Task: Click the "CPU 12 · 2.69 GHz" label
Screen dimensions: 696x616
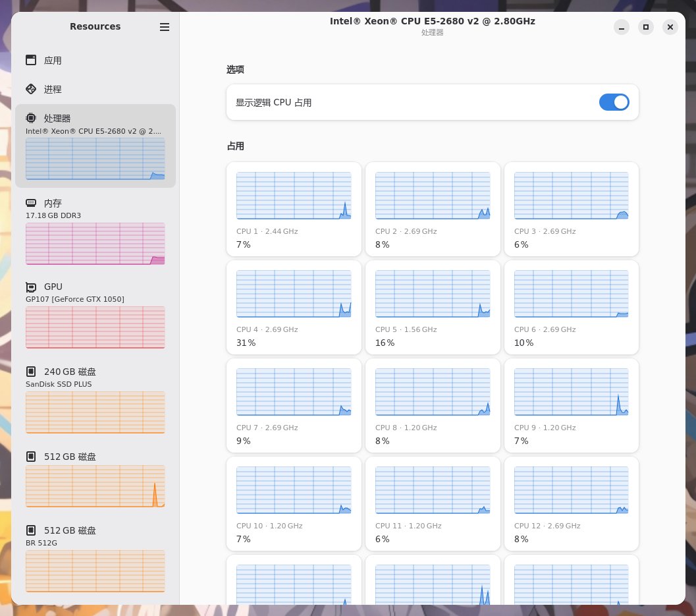Action: [x=547, y=526]
